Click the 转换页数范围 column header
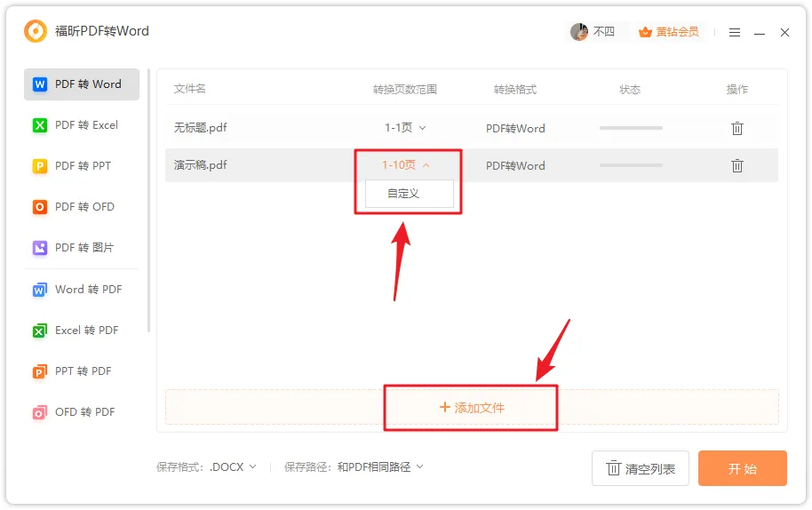The width and height of the screenshot is (812, 510). [405, 90]
